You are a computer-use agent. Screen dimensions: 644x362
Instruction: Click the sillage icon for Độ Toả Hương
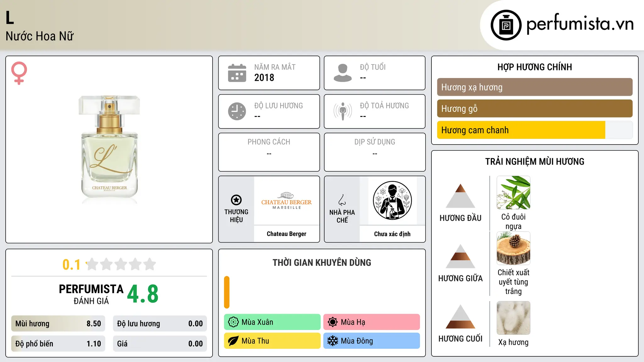point(343,111)
